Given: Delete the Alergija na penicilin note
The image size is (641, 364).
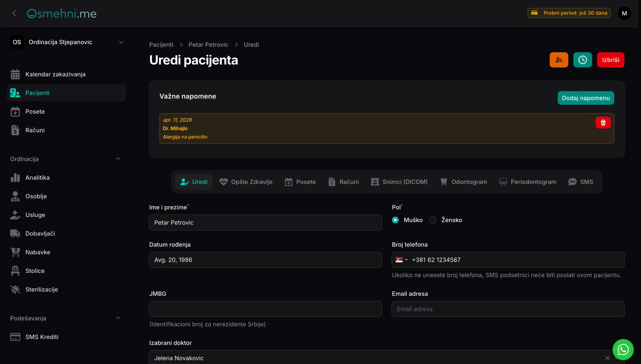Looking at the screenshot, I should [603, 123].
